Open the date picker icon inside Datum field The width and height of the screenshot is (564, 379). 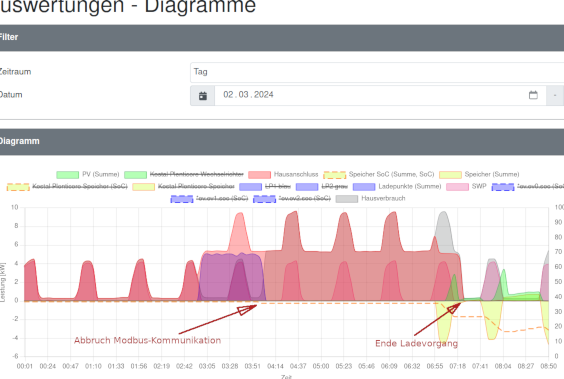click(x=533, y=95)
